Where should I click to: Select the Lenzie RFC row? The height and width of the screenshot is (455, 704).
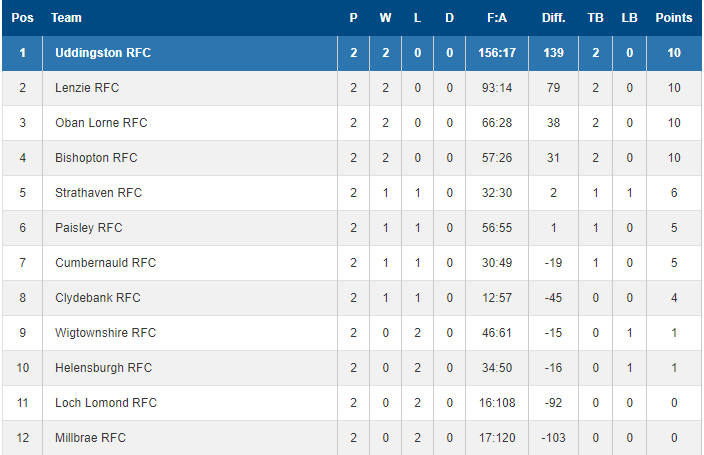tap(352, 88)
